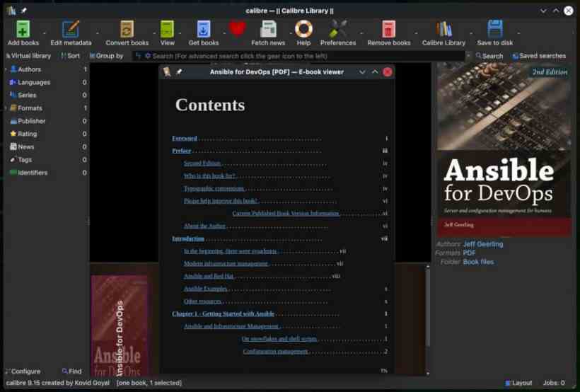Expand the Formats tree node

6,108
